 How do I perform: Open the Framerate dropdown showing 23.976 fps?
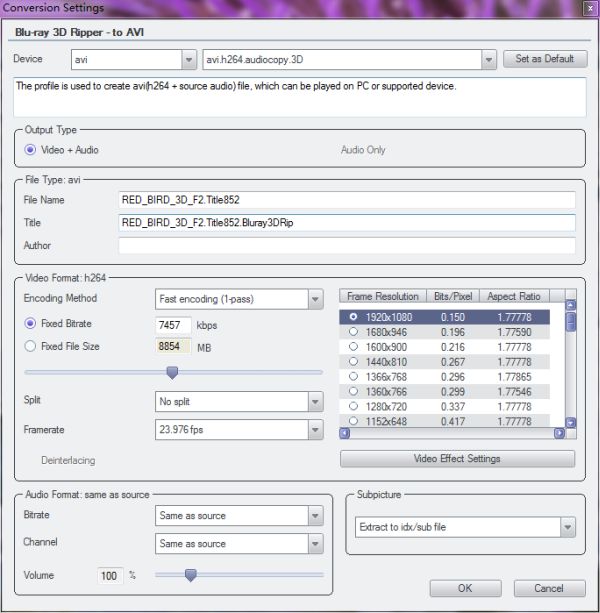pyautogui.click(x=239, y=430)
